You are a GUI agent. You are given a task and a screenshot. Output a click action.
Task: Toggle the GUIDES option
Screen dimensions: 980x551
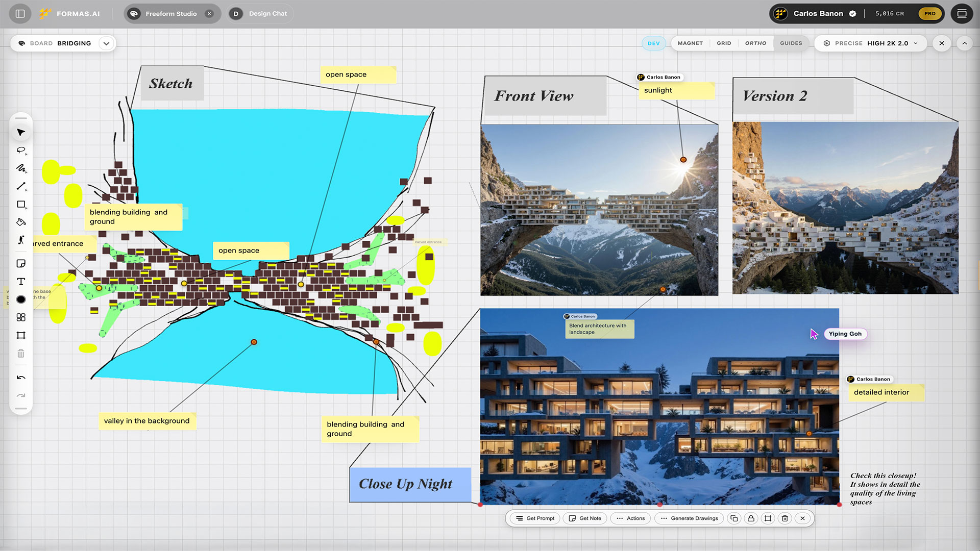point(791,43)
